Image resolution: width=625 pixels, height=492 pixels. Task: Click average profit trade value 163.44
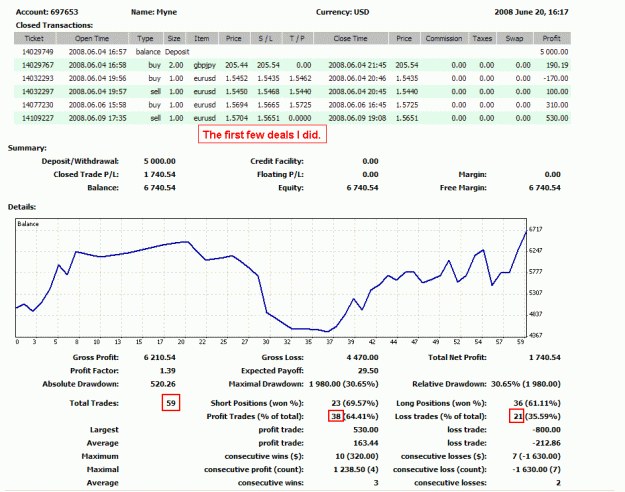coord(366,443)
